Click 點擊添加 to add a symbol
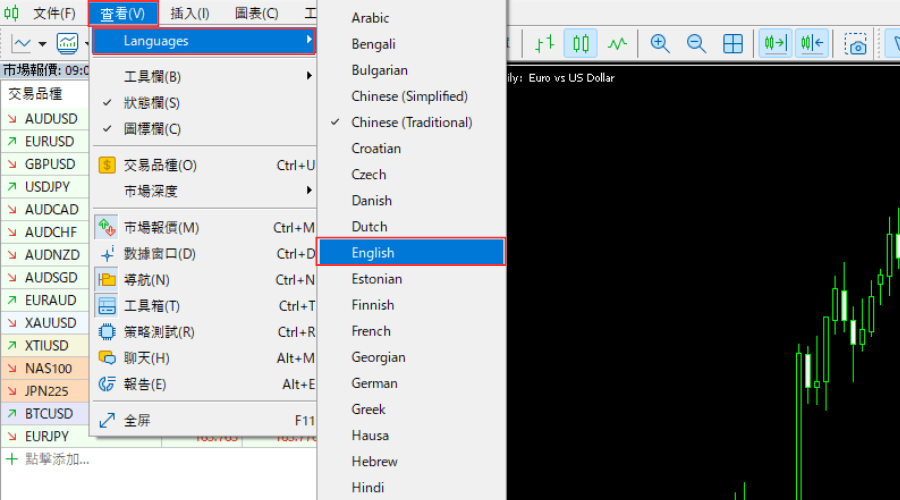 [56, 460]
